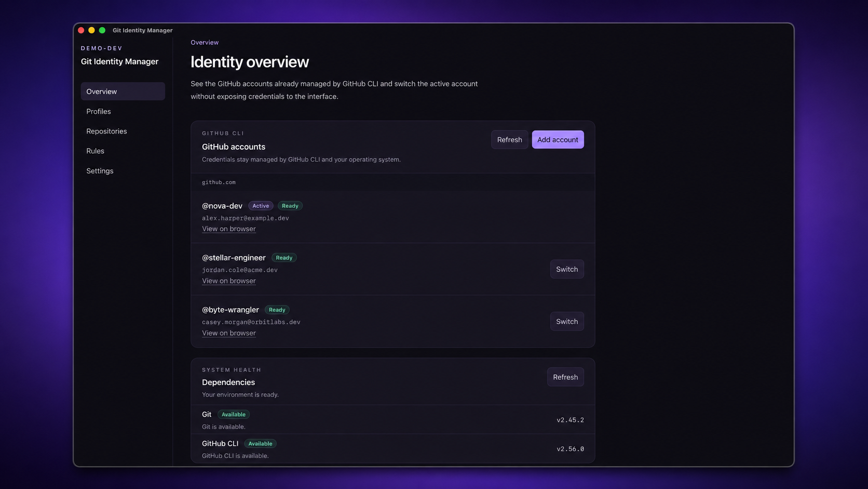The width and height of the screenshot is (868, 489).
Task: Click the Ready badge beside @byte-wrangler
Action: (x=277, y=310)
